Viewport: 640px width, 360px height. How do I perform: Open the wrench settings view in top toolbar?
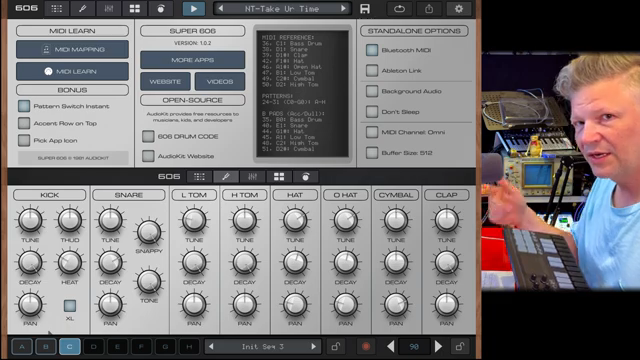click(82, 9)
